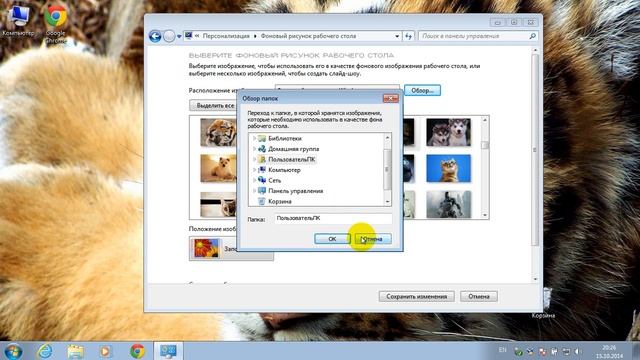Expand the Сеть tree node
The image size is (640, 360).
(254, 180)
